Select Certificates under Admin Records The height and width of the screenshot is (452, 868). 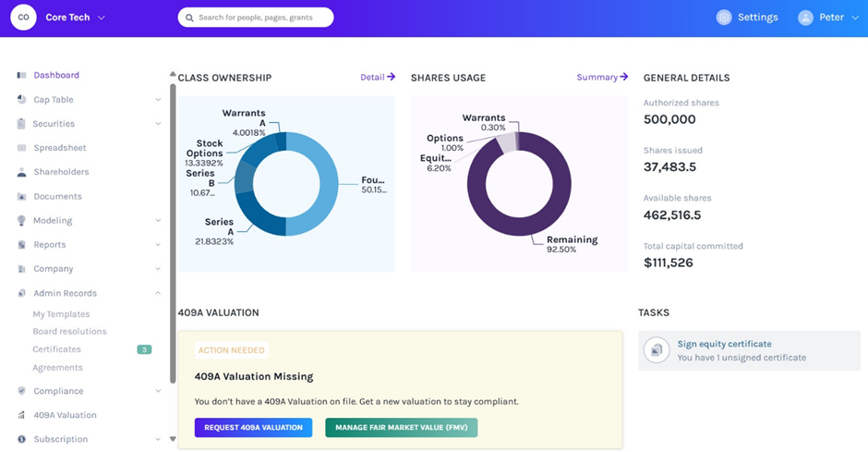click(x=56, y=349)
